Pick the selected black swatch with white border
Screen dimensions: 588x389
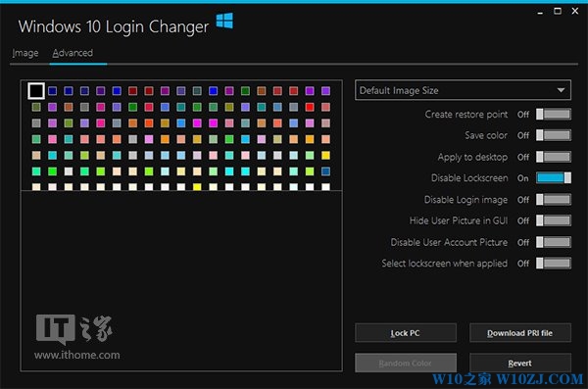[x=36, y=91]
